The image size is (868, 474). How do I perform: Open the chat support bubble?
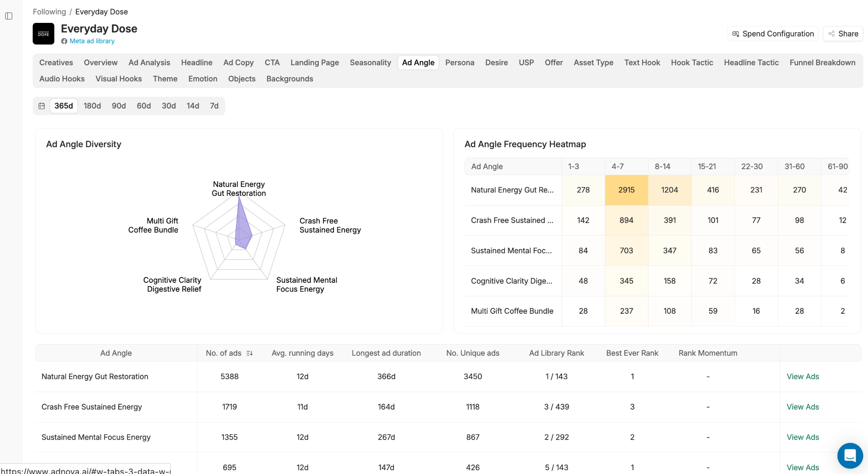coord(850,456)
